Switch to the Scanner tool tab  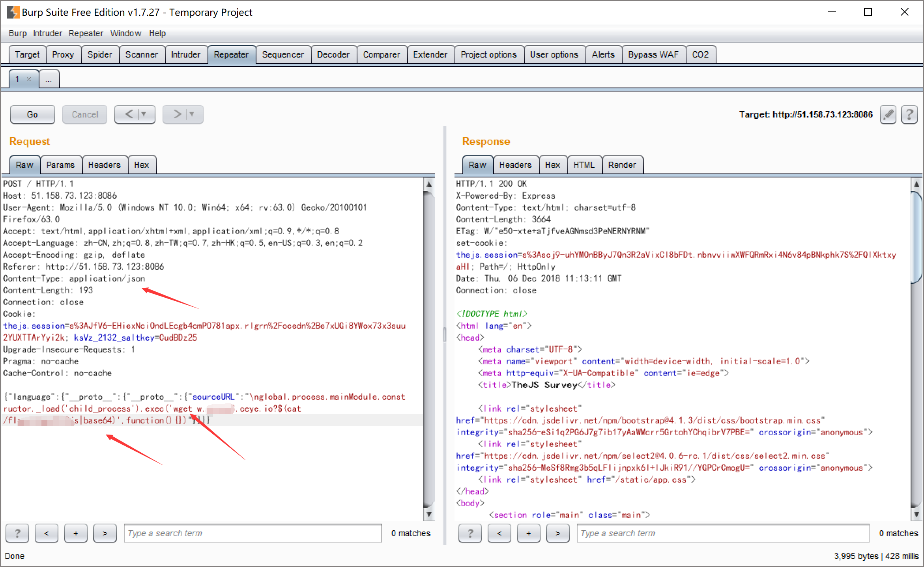(x=142, y=54)
